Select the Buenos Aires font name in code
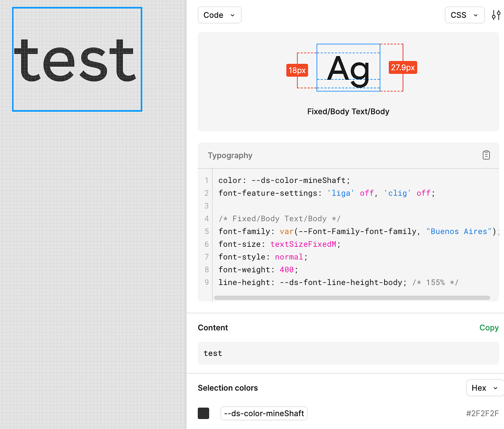The width and height of the screenshot is (504, 429). [x=459, y=231]
